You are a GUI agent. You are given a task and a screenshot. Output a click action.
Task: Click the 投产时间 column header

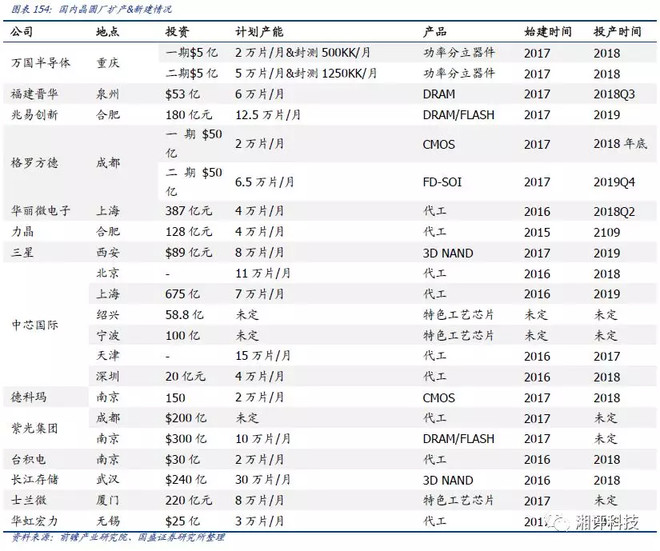[x=617, y=32]
